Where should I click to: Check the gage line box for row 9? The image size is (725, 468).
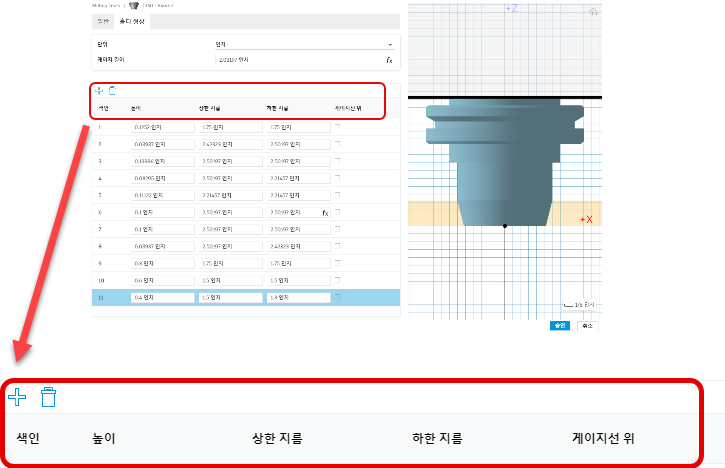[x=338, y=263]
